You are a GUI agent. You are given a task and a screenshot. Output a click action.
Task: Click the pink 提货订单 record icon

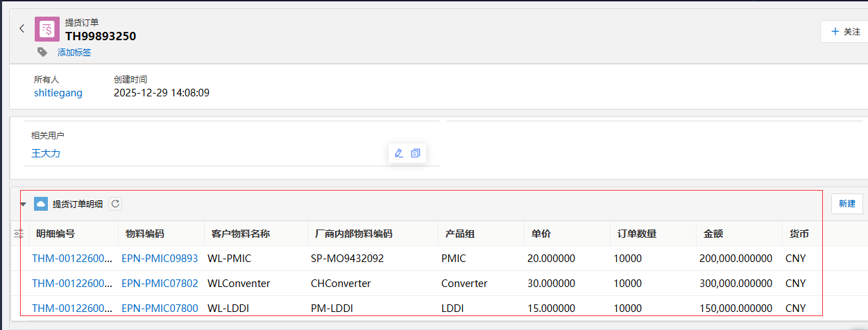coord(47,29)
